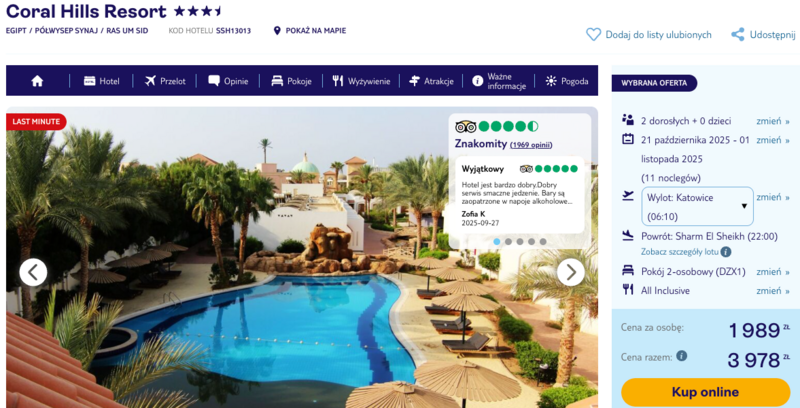The width and height of the screenshot is (800, 408).
Task: Select the third review carousel dot
Action: click(x=520, y=242)
